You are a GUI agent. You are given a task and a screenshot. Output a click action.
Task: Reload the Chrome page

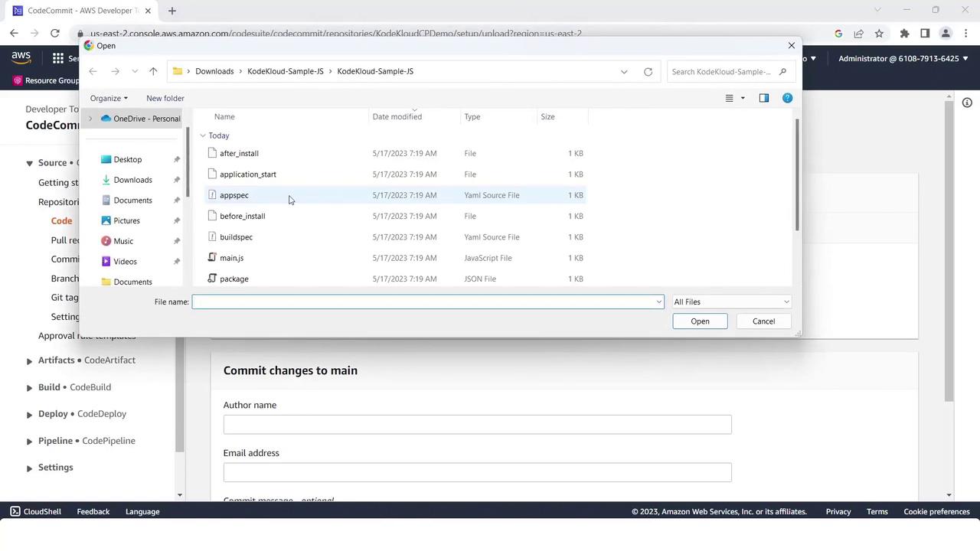coord(54,33)
